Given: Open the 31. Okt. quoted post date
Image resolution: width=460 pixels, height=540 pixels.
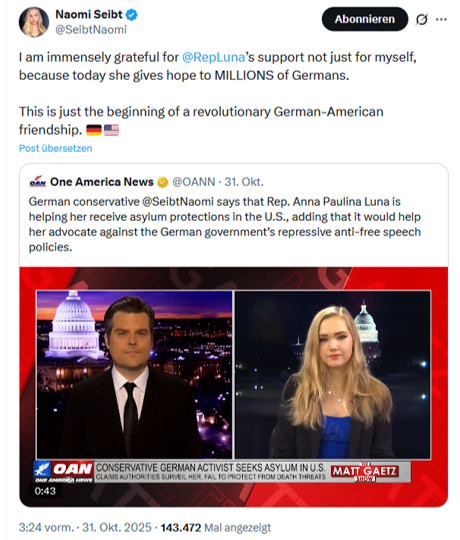Looking at the screenshot, I should point(244,182).
